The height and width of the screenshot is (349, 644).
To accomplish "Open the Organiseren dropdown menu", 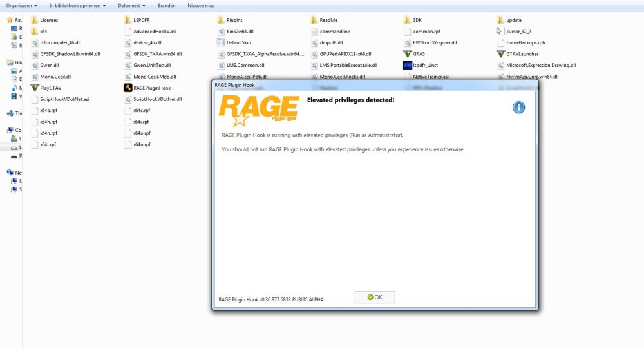I will point(21,6).
